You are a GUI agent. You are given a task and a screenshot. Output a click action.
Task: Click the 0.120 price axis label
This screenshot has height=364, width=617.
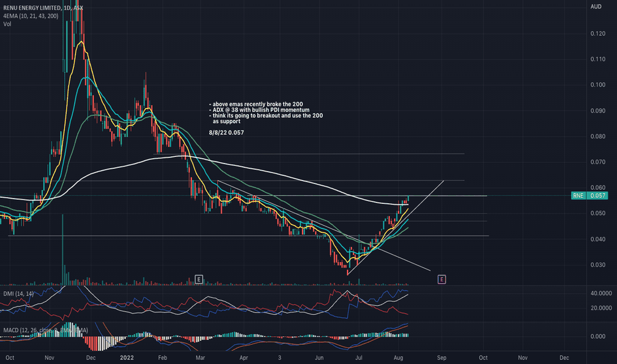[x=598, y=34]
